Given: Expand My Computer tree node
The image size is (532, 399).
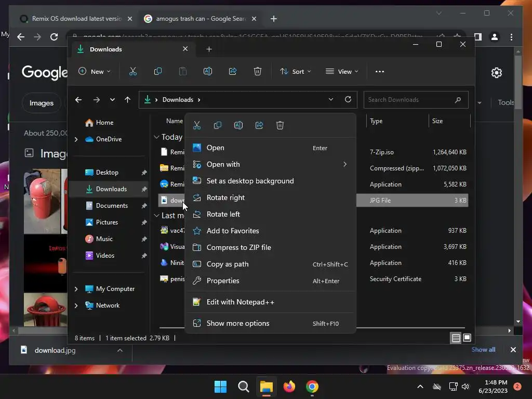Looking at the screenshot, I should (76, 289).
